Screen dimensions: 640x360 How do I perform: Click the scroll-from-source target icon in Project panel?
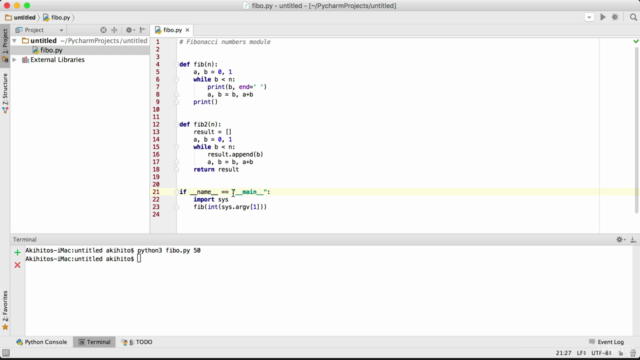103,30
